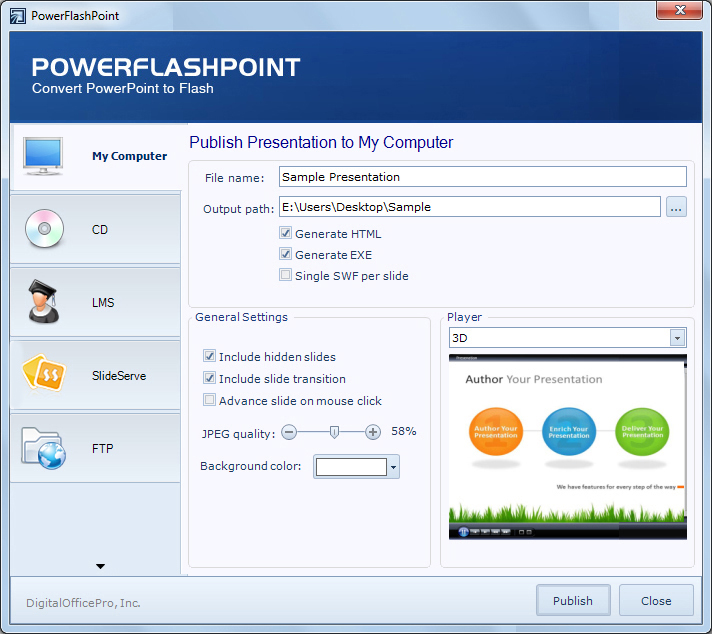Viewport: 712px width, 634px height.
Task: Toggle Include hidden slides checkbox
Action: point(210,357)
